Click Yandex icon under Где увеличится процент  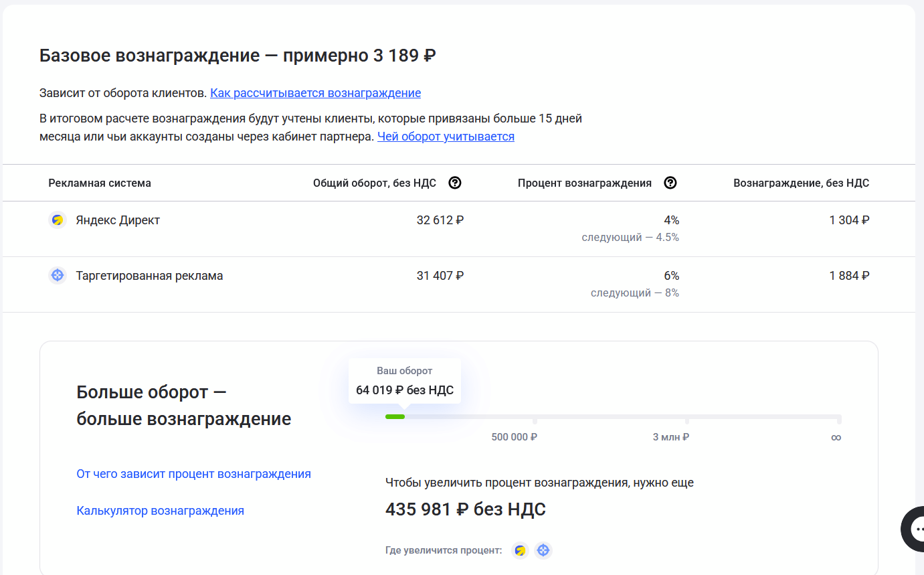[520, 550]
